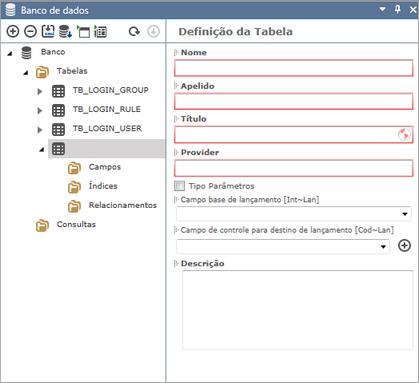Click the refresh arrow toolbar icon
The image size is (419, 383).
click(x=134, y=32)
